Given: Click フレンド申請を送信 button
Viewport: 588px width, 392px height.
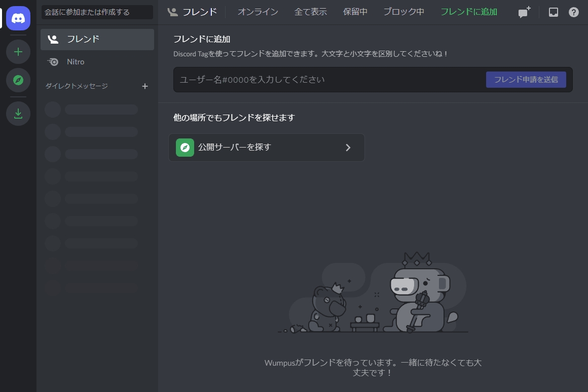Looking at the screenshot, I should pos(526,80).
